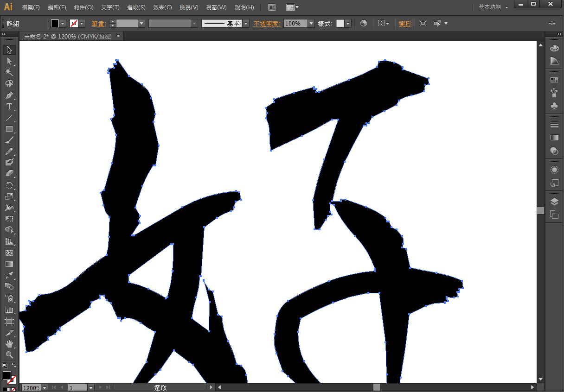
Task: Pick the Lasso tool
Action: (9, 84)
